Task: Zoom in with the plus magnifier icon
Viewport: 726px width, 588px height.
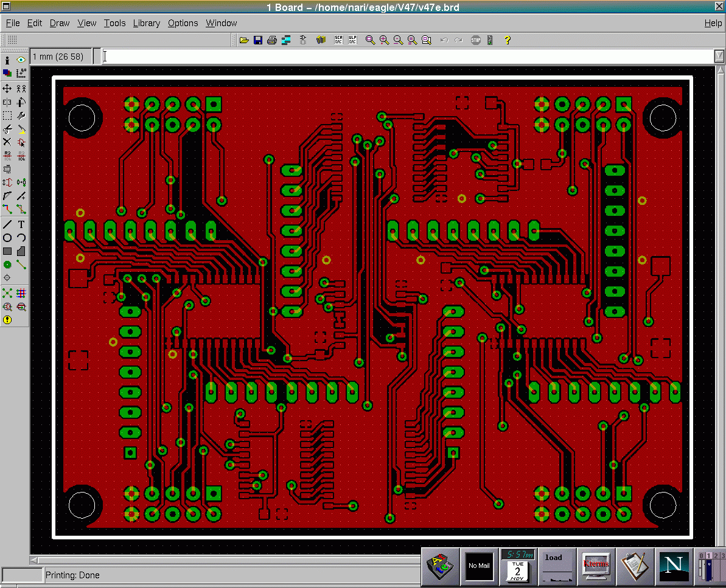Action: (384, 40)
